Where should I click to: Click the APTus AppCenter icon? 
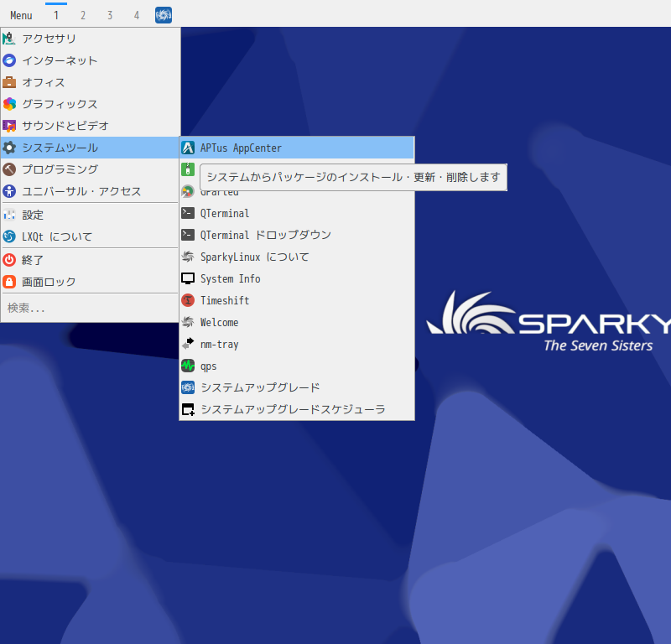[x=188, y=148]
